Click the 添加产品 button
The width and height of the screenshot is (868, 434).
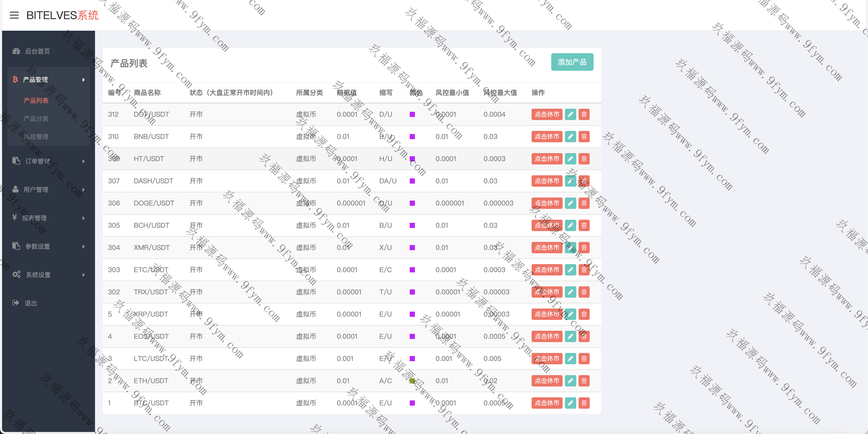572,62
